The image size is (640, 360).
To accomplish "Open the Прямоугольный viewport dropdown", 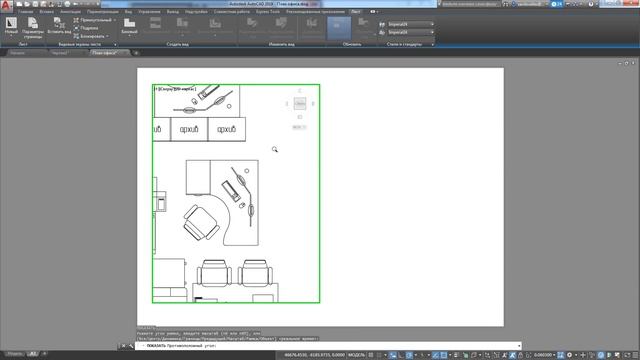I will pyautogui.click(x=94, y=20).
